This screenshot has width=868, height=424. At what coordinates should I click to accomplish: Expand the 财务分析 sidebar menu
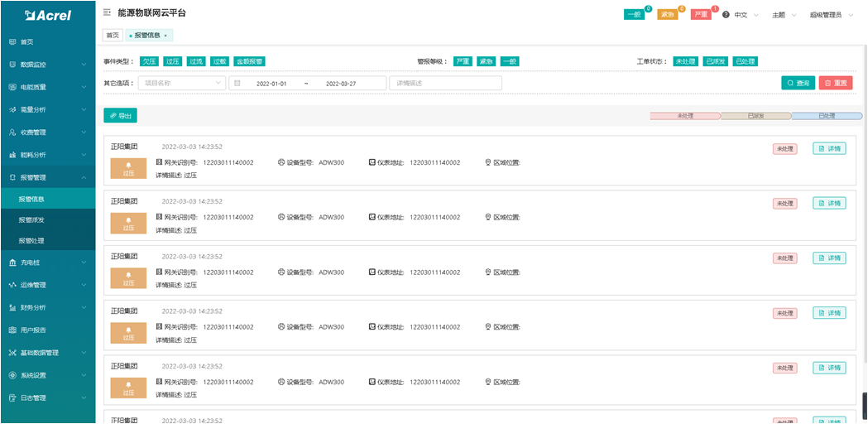click(x=48, y=307)
